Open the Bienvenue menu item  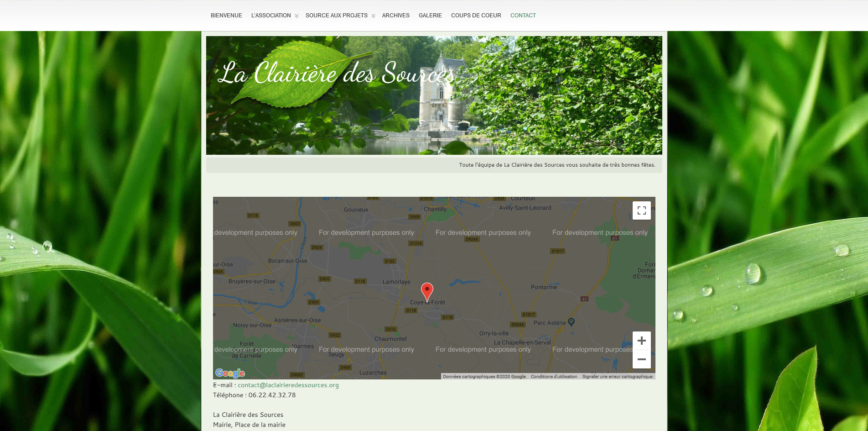pos(226,16)
